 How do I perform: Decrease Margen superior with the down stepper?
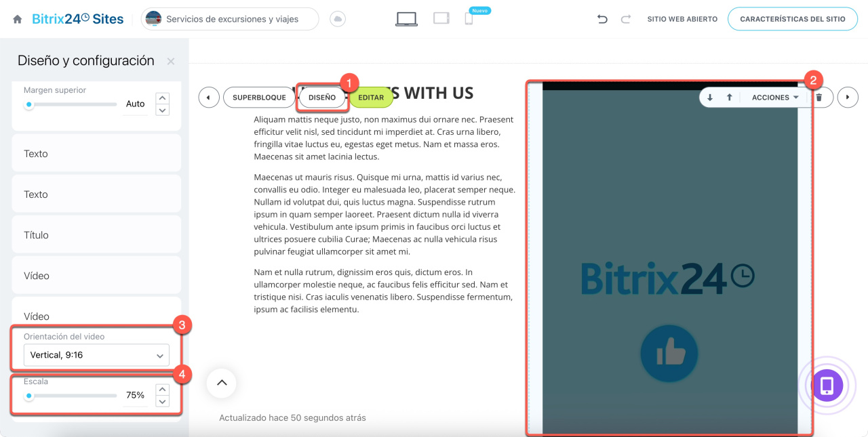coord(162,110)
